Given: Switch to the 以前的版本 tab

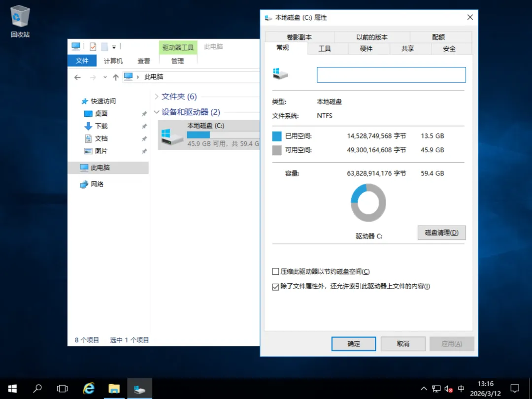Looking at the screenshot, I should tap(372, 37).
